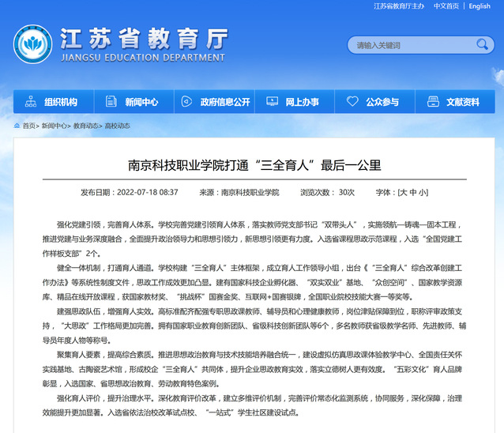Go to 中文首页 link
Viewport: 504px width, 433px height.
[x=446, y=6]
